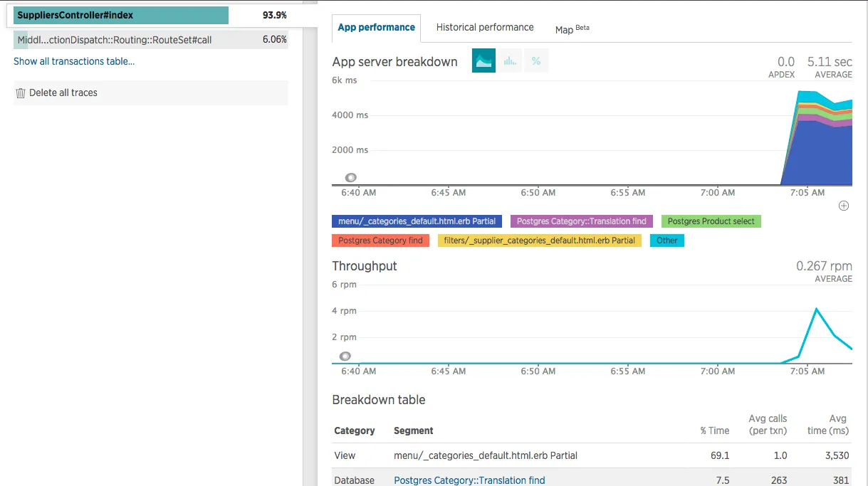The height and width of the screenshot is (486, 868).
Task: Switch to percentile chart view icon
Action: click(536, 61)
